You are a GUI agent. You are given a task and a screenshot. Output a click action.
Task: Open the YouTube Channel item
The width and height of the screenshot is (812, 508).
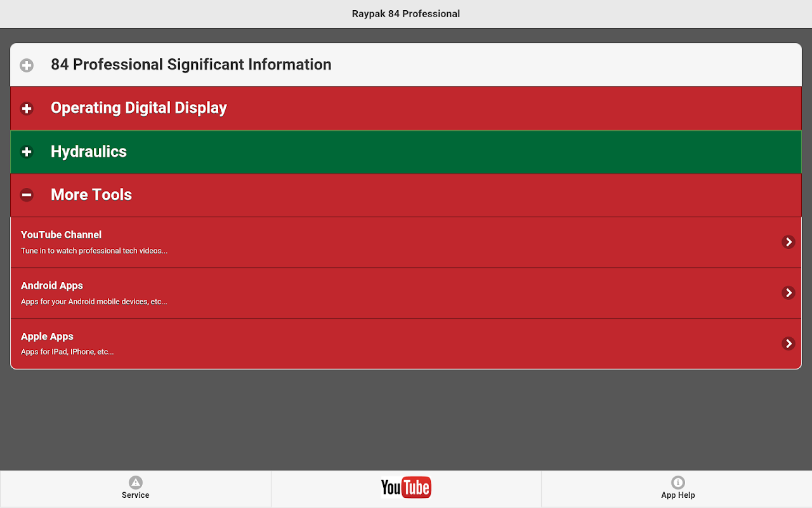coord(406,242)
